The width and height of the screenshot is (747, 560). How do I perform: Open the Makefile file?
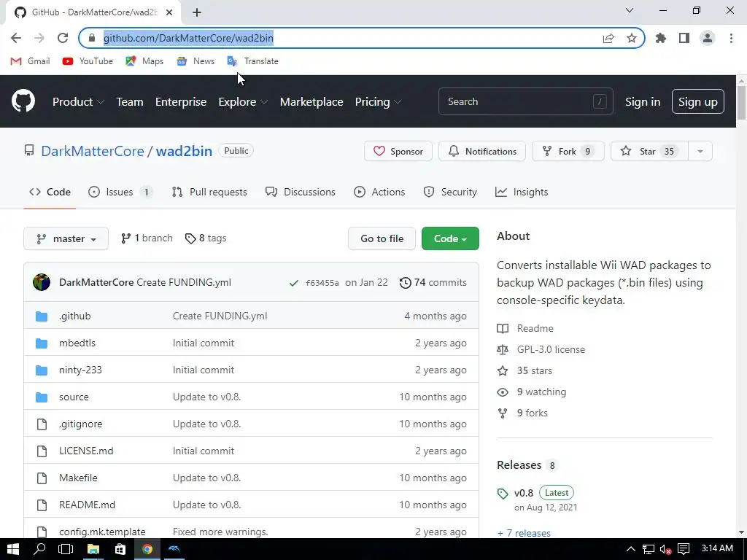tap(78, 478)
